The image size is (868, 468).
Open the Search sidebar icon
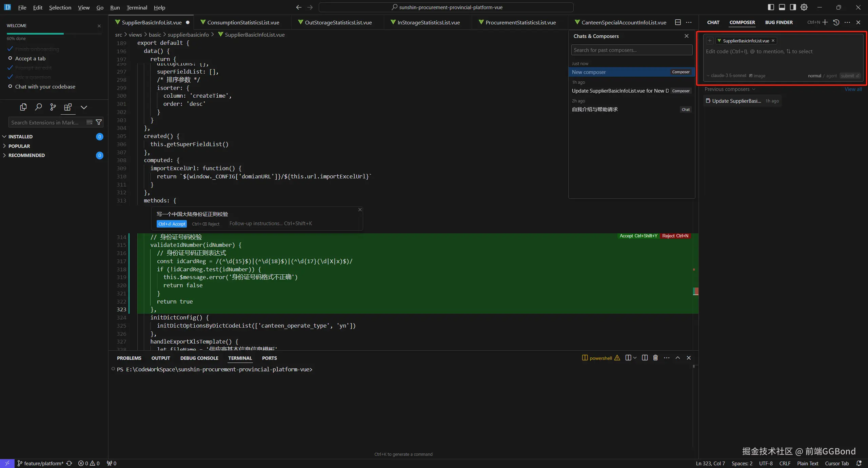coord(38,107)
